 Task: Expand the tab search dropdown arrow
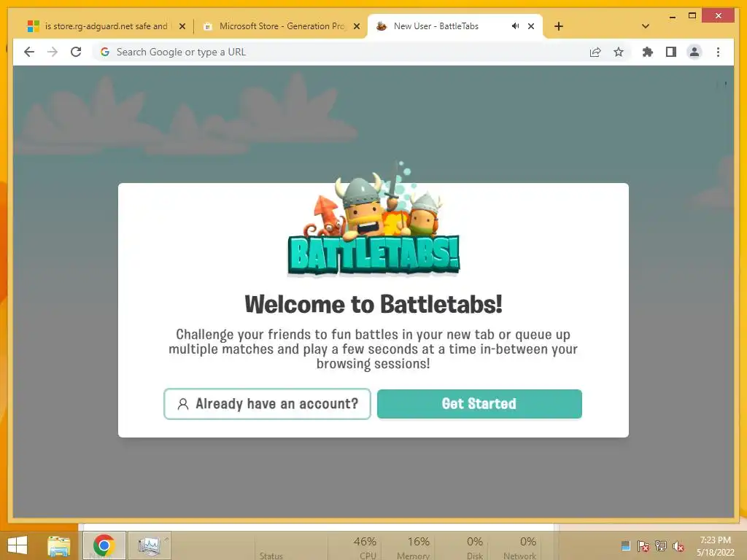pyautogui.click(x=646, y=26)
